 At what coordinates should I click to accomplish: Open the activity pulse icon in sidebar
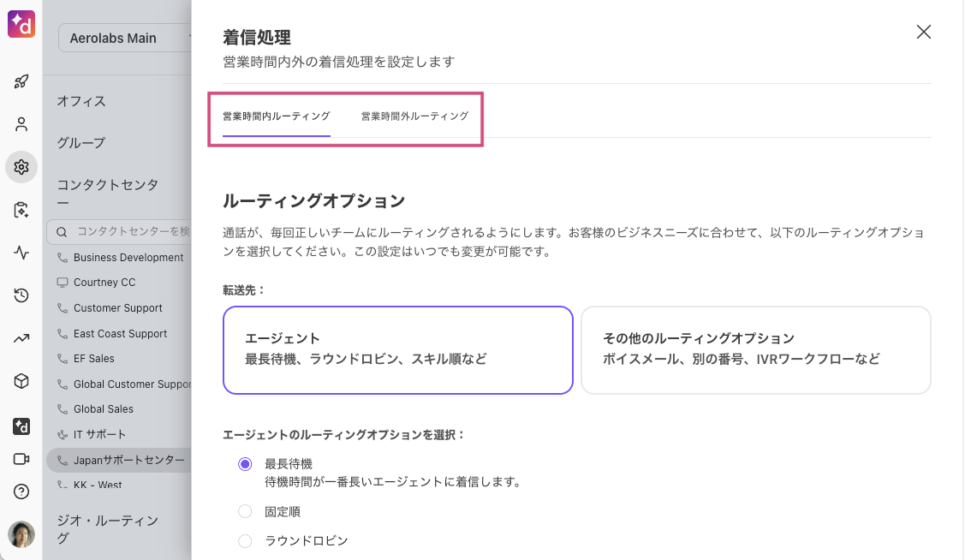(21, 253)
